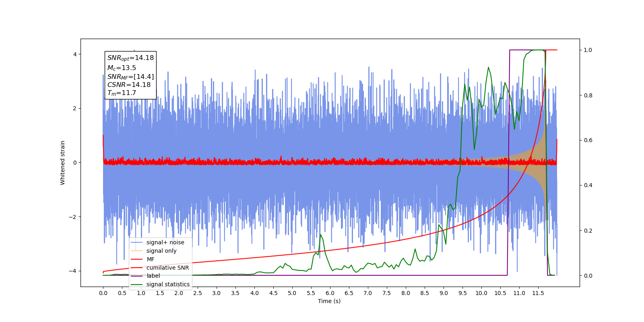Click the x-axis tick label 1.5
644x322 pixels.
[x=160, y=293]
